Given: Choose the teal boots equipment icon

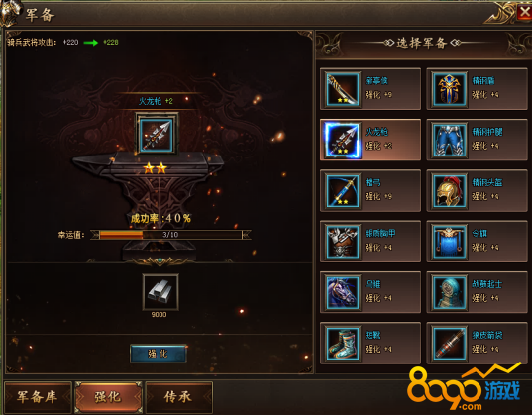Looking at the screenshot, I should [343, 343].
